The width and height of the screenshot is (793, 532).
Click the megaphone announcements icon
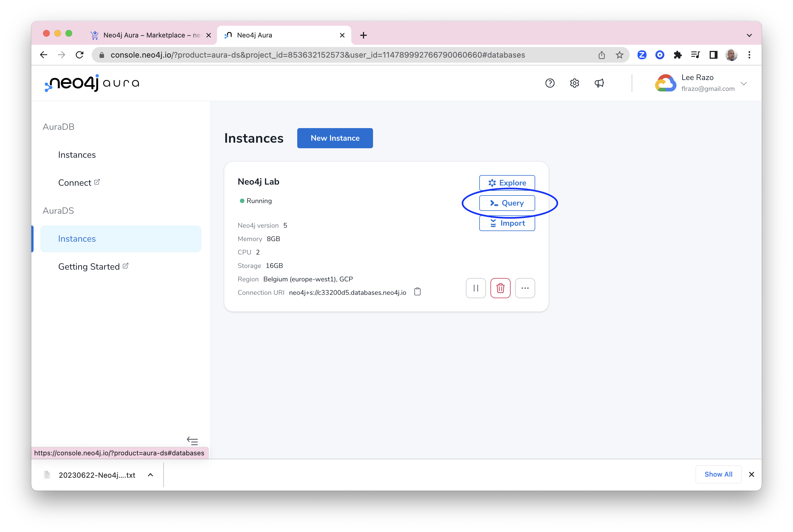[599, 83]
